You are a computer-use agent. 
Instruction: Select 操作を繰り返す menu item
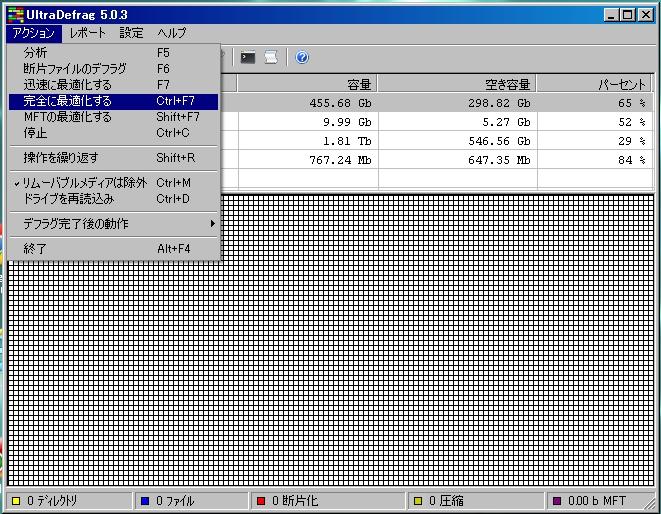(x=113, y=158)
